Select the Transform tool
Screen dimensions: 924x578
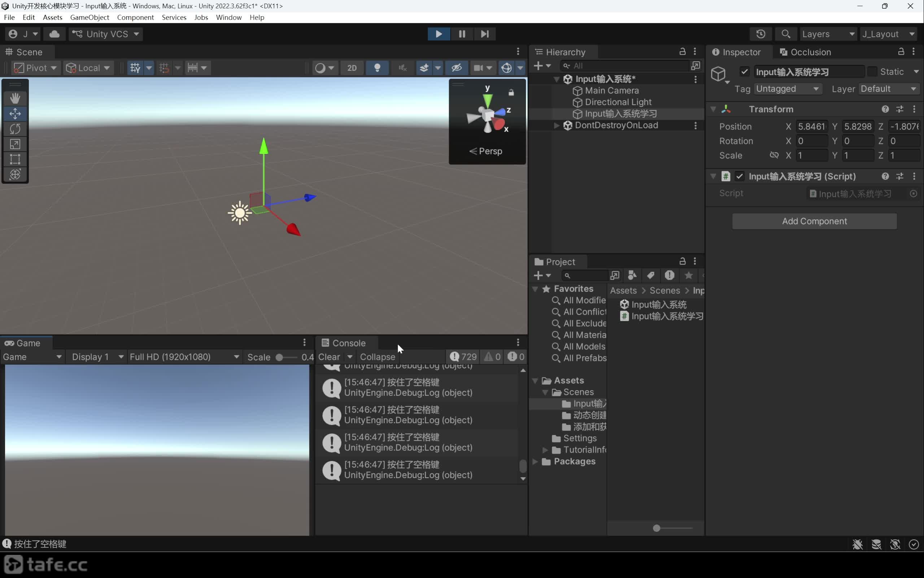tap(15, 174)
